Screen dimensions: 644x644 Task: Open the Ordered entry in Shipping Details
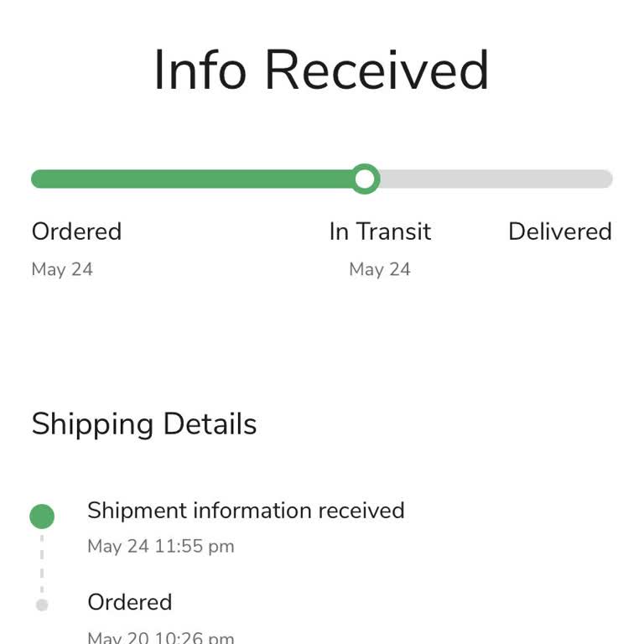point(130,602)
